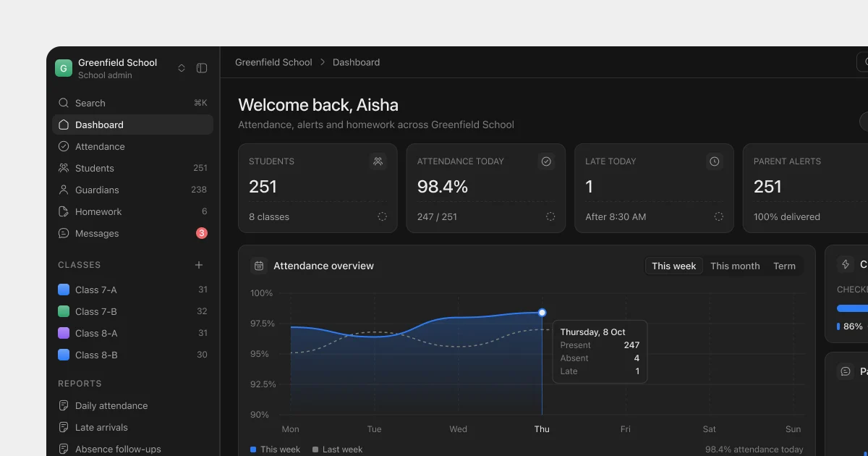Click the Attendance overview calendar icon
This screenshot has height=456, width=868.
[x=259, y=266]
